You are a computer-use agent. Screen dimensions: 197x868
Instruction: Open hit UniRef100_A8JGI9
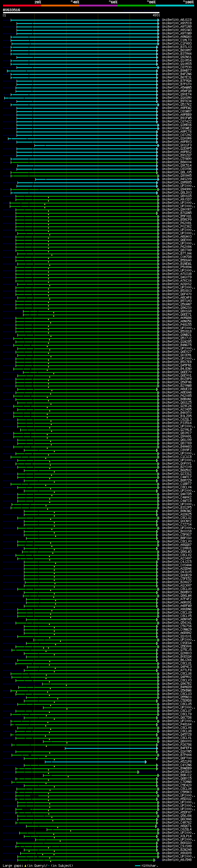point(177,20)
